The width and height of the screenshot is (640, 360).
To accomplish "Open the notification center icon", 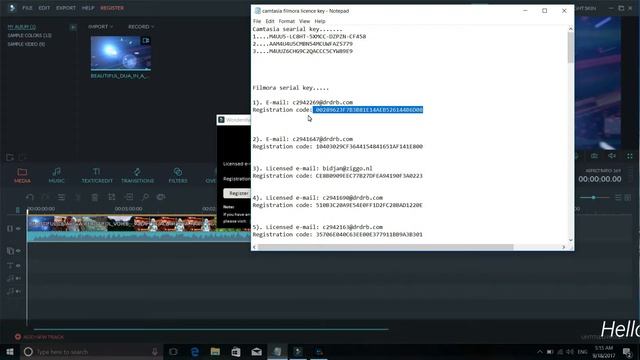I will [627, 351].
